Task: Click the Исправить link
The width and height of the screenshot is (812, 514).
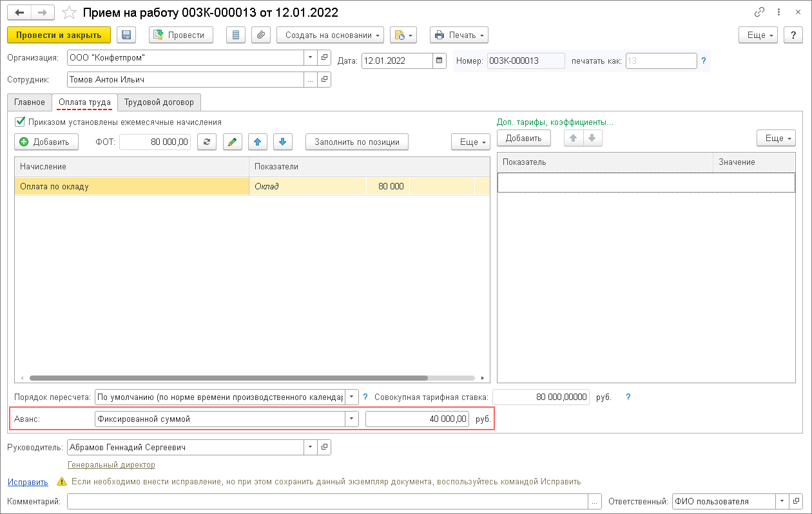Action: pyautogui.click(x=28, y=481)
